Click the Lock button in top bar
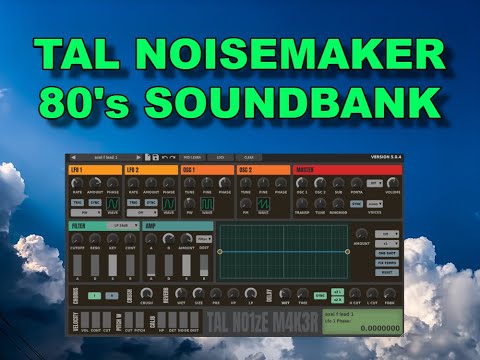 pos(220,157)
